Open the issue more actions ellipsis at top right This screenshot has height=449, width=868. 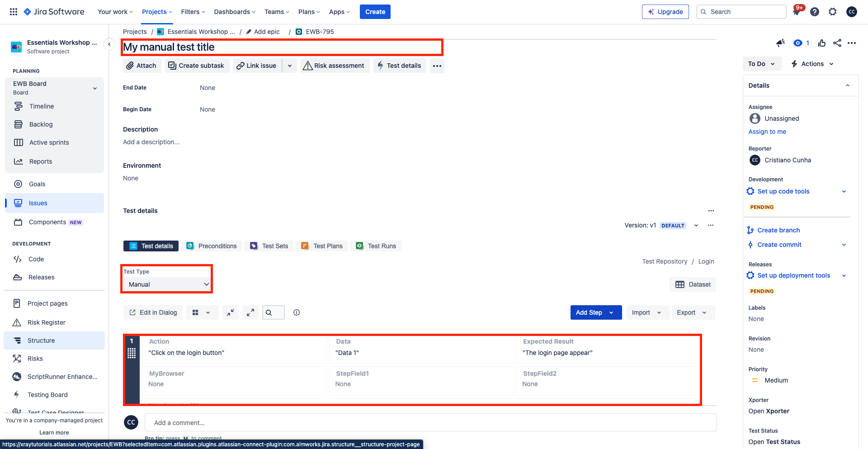point(852,43)
